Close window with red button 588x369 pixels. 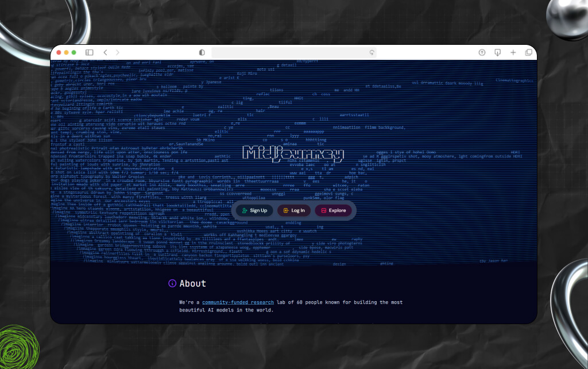(59, 52)
